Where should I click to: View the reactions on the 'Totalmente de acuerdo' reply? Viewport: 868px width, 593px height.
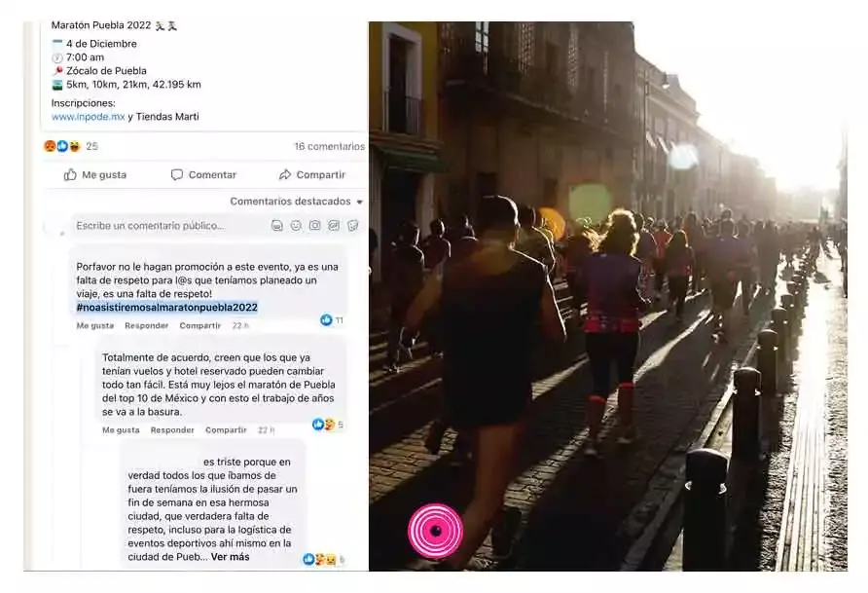(328, 425)
